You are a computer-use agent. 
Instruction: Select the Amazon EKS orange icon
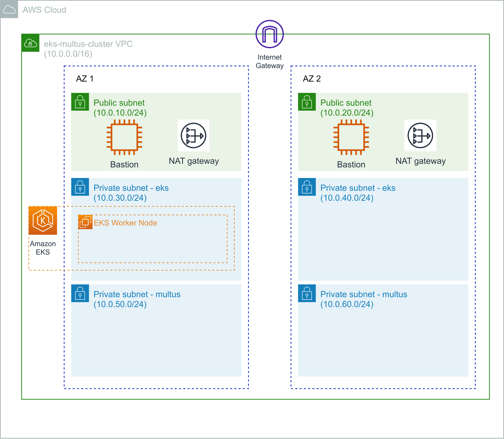43,220
